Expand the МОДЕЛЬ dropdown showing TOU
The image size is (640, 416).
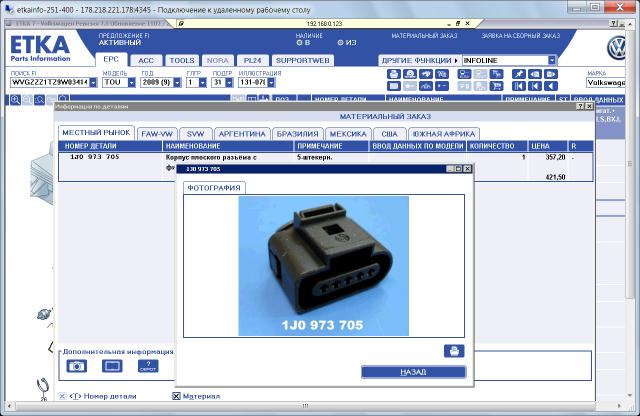point(131,82)
